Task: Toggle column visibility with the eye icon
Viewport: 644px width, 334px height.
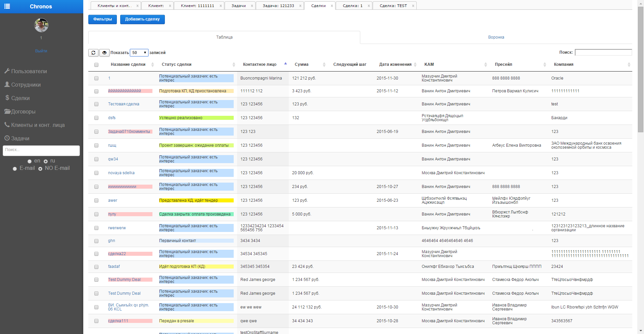Action: [104, 53]
